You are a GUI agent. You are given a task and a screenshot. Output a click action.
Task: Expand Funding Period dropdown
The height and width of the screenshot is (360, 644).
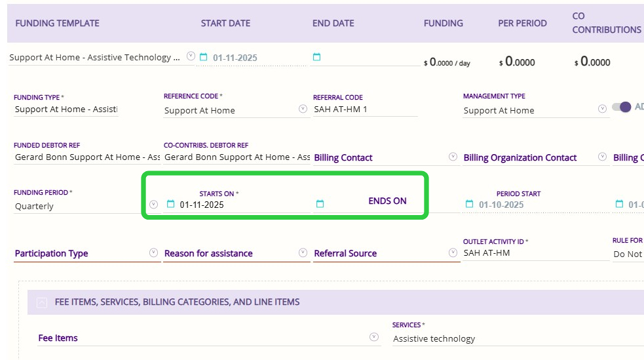pyautogui.click(x=153, y=205)
